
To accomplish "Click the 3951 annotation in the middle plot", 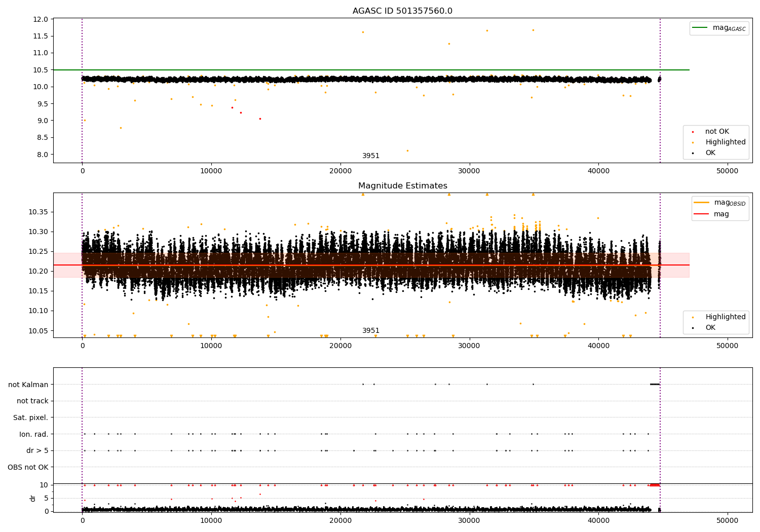I will pos(370,331).
